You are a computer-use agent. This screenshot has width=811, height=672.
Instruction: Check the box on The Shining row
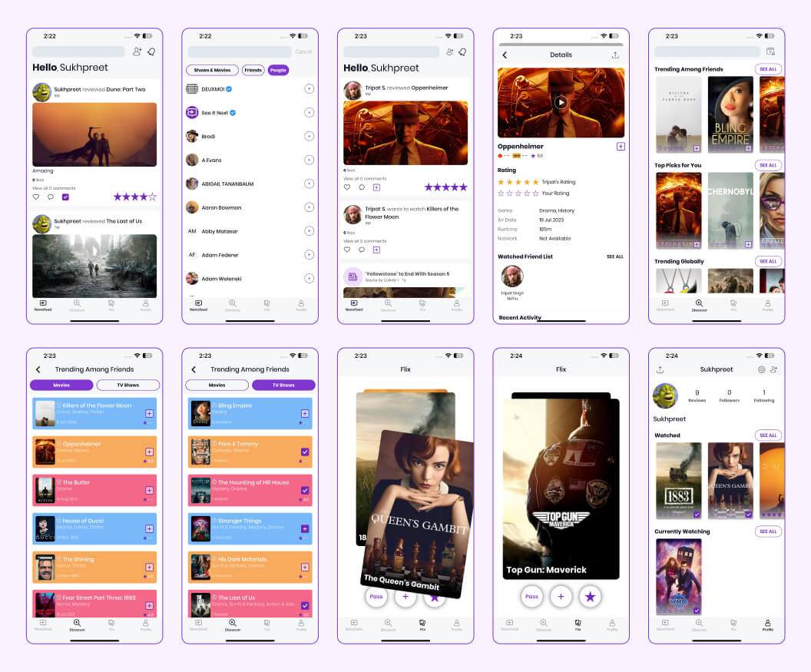pos(149,568)
